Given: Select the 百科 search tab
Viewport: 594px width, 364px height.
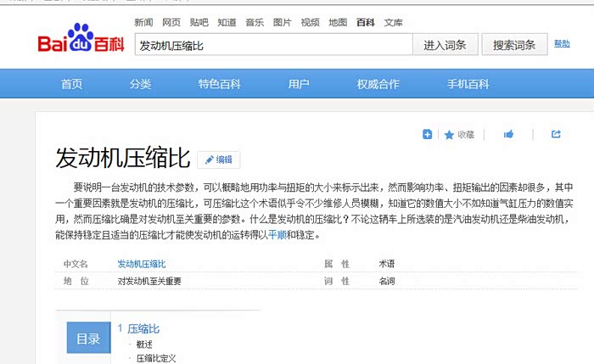Looking at the screenshot, I should [366, 23].
